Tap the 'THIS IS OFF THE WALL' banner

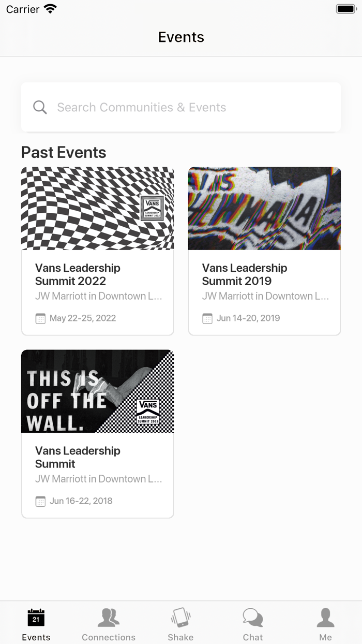[x=97, y=391]
